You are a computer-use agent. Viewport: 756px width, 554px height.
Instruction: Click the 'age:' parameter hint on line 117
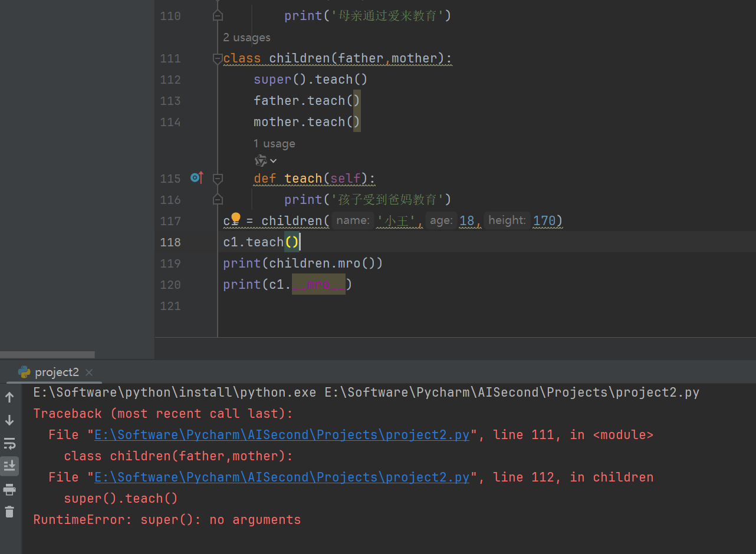[x=441, y=220]
